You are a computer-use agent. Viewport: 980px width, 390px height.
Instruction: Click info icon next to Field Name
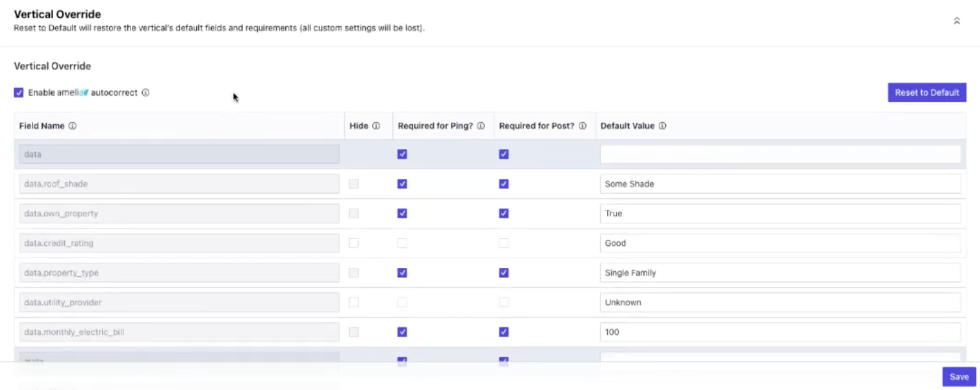pos(72,126)
